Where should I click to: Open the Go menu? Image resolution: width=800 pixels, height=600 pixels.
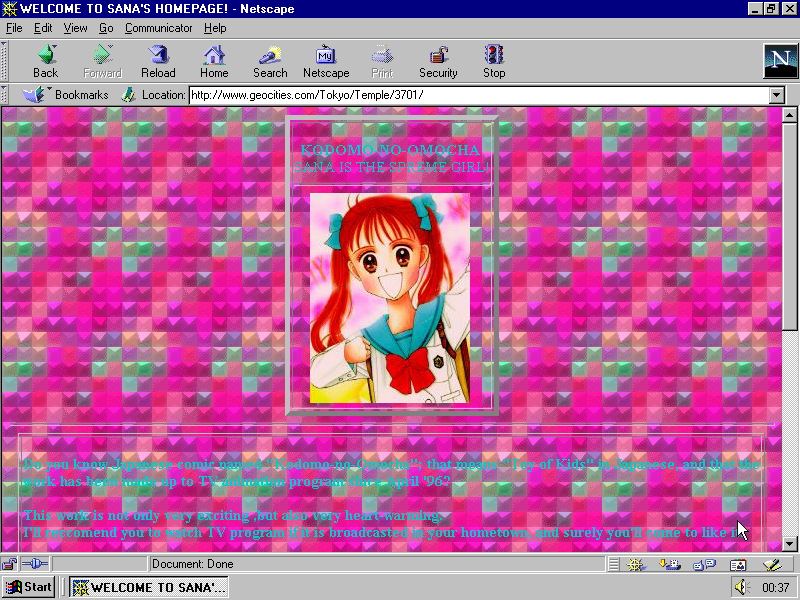pos(106,28)
